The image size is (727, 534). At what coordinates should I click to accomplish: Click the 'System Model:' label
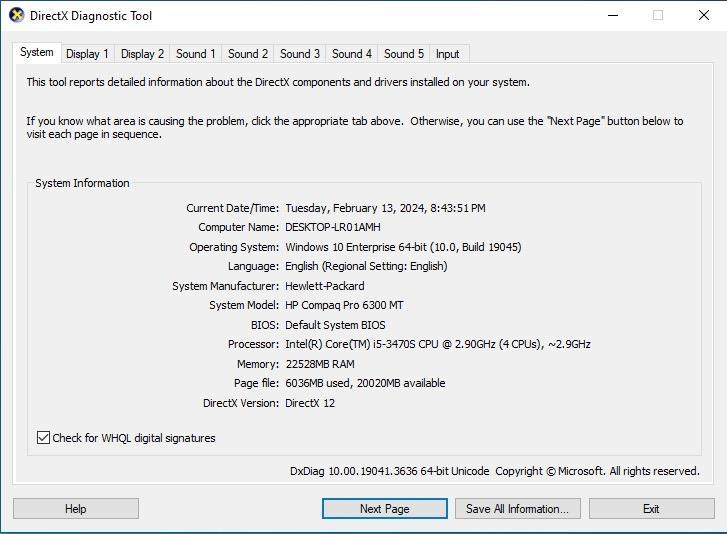pyautogui.click(x=244, y=305)
